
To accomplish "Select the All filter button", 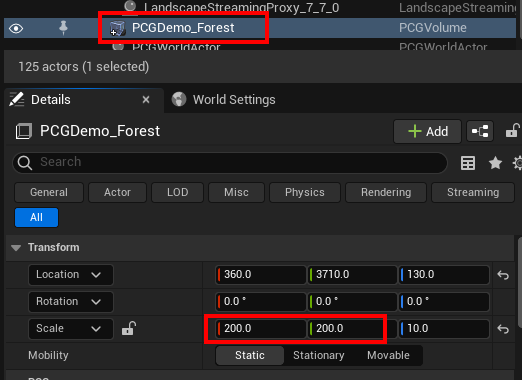I will 36,217.
